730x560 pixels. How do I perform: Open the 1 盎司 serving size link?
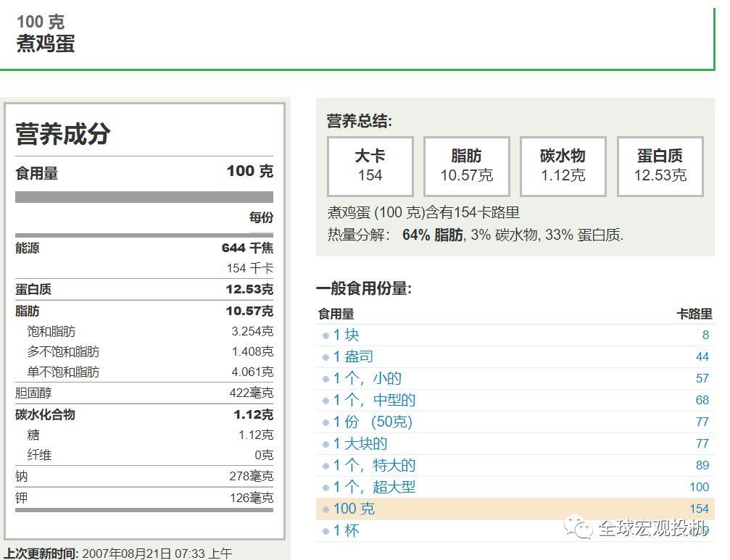pyautogui.click(x=353, y=356)
